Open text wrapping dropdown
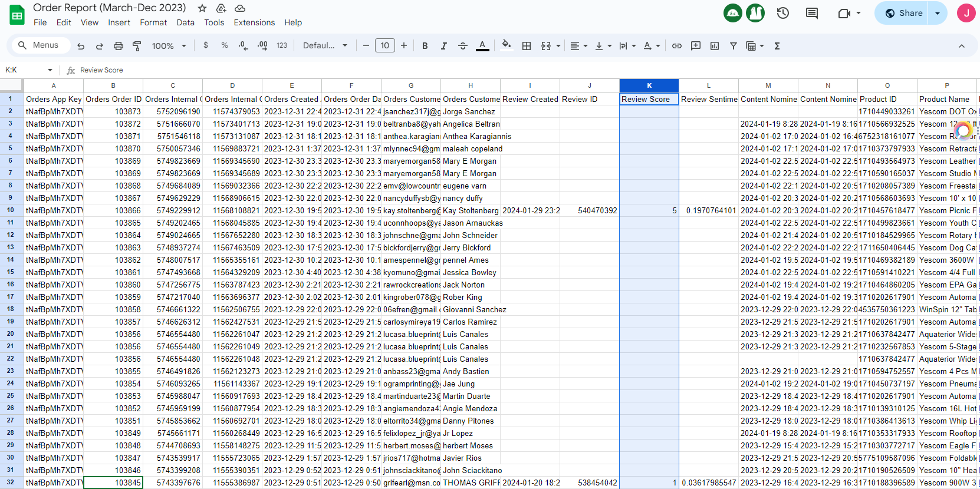Screen dimensions: 980x489 tap(627, 45)
